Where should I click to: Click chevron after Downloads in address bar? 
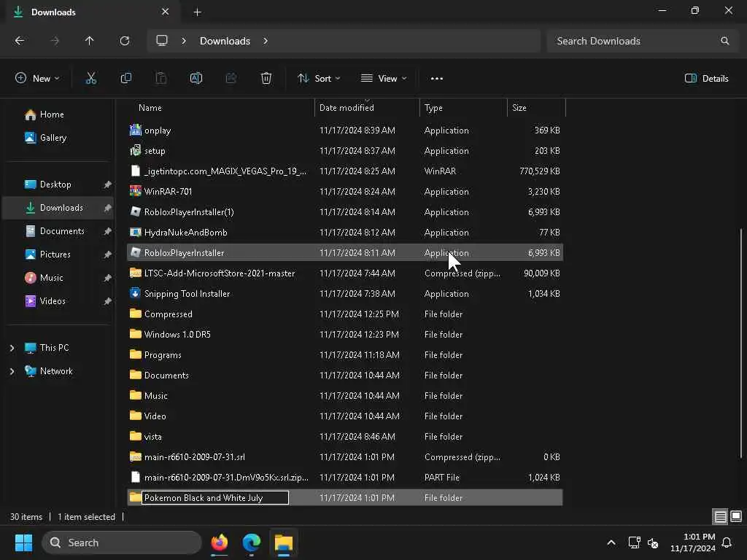point(266,41)
